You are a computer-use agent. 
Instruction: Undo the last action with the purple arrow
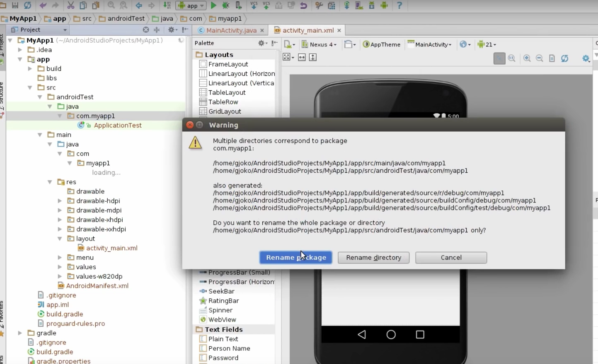coord(43,5)
